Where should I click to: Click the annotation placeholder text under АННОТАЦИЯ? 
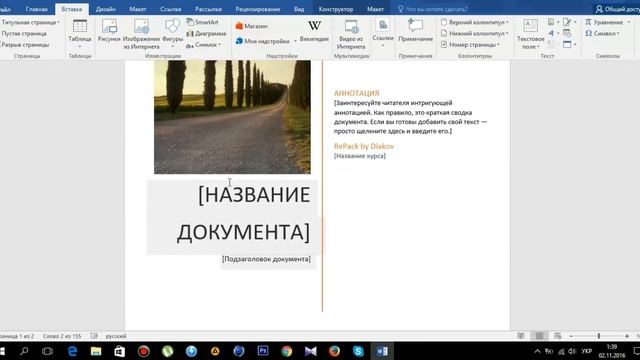pos(411,117)
